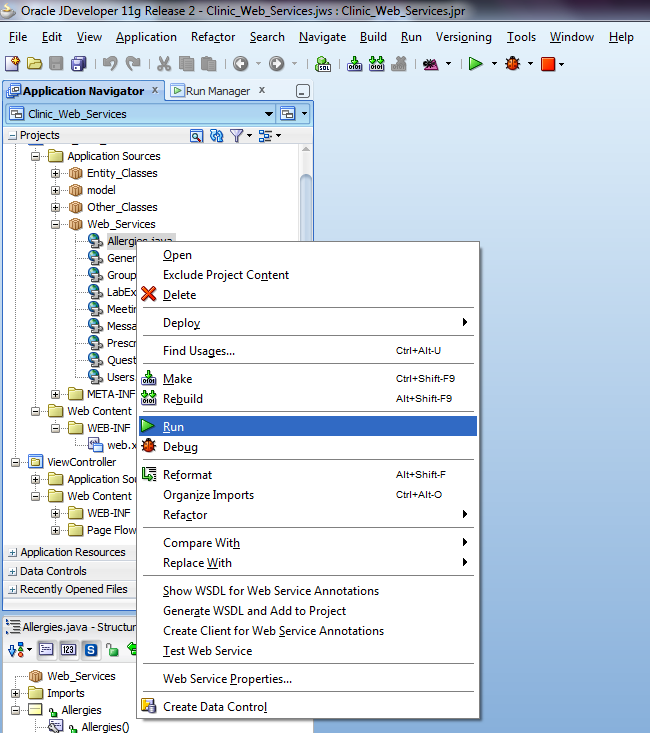Collapse the Application Sources folder
This screenshot has width=650, height=733.
click(36, 156)
